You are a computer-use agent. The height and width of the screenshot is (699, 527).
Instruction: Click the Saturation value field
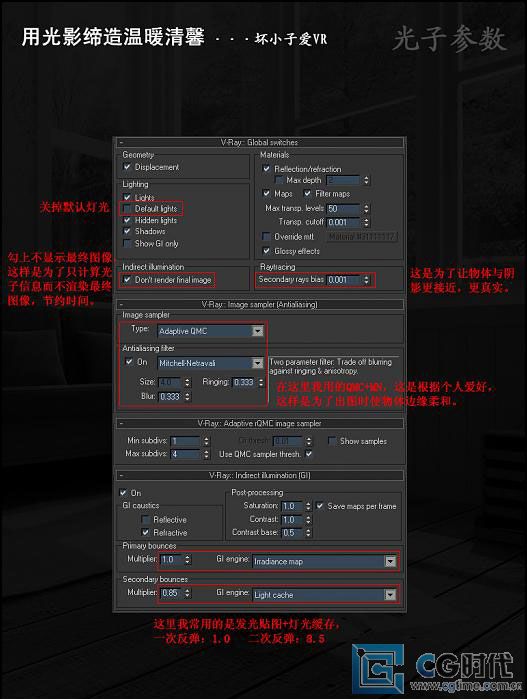pos(292,506)
